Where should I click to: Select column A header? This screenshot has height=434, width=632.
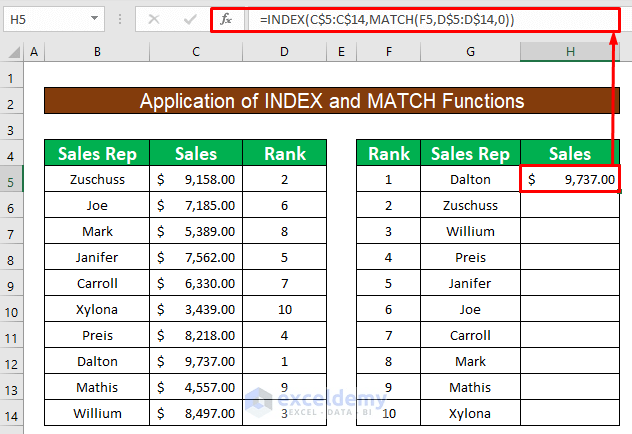click(34, 52)
